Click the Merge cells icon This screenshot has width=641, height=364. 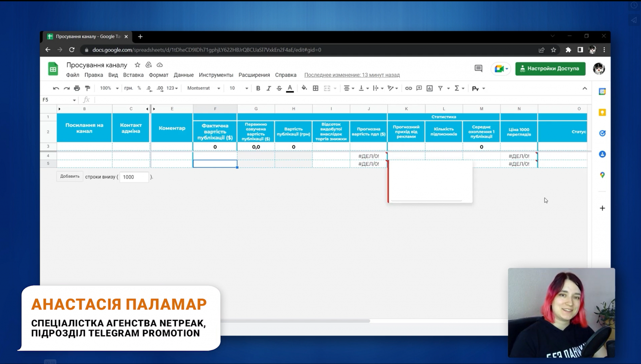(327, 88)
